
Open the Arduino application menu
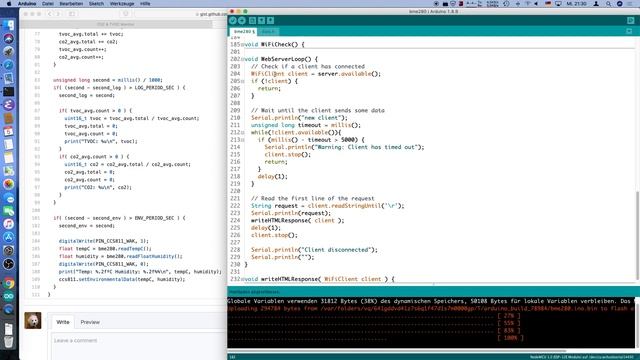coord(27,4)
